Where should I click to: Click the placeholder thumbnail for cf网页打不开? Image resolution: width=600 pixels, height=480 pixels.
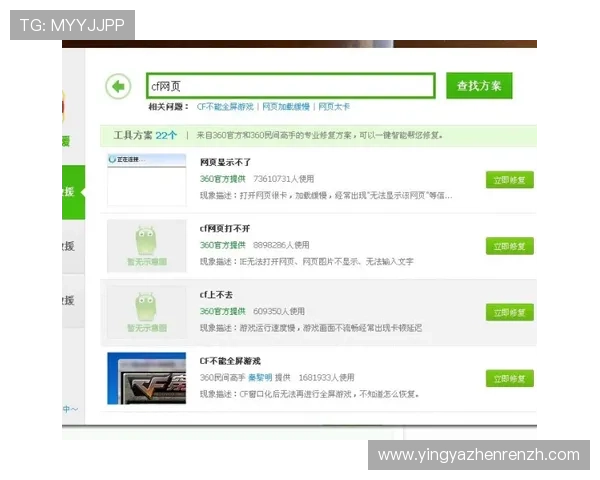point(147,246)
